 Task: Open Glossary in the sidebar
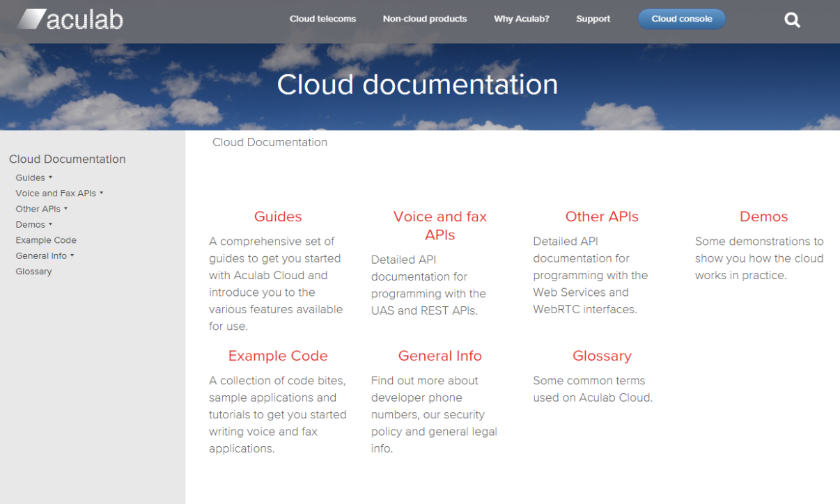[x=33, y=271]
